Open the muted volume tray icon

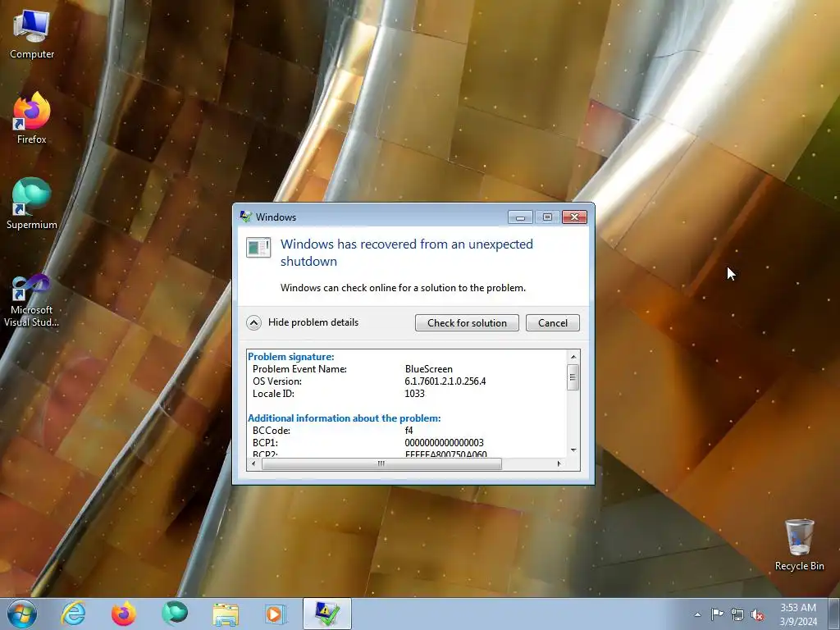[757, 614]
